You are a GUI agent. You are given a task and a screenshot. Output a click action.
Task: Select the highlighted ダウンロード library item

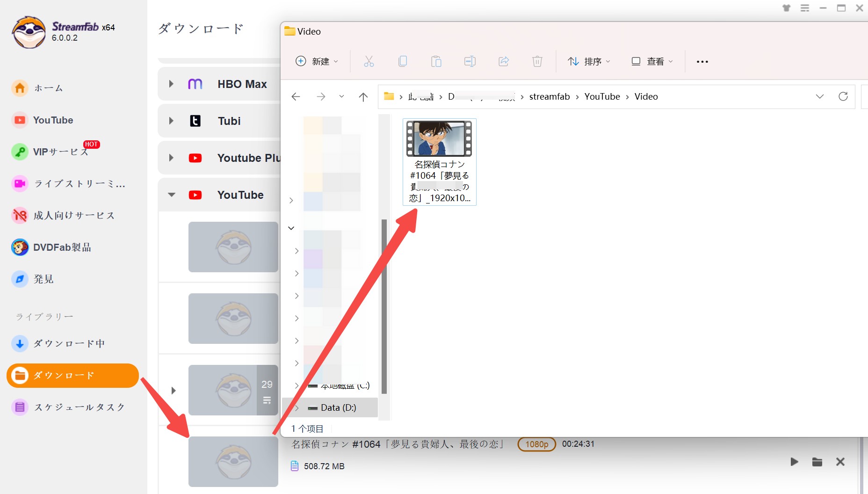[x=72, y=376]
